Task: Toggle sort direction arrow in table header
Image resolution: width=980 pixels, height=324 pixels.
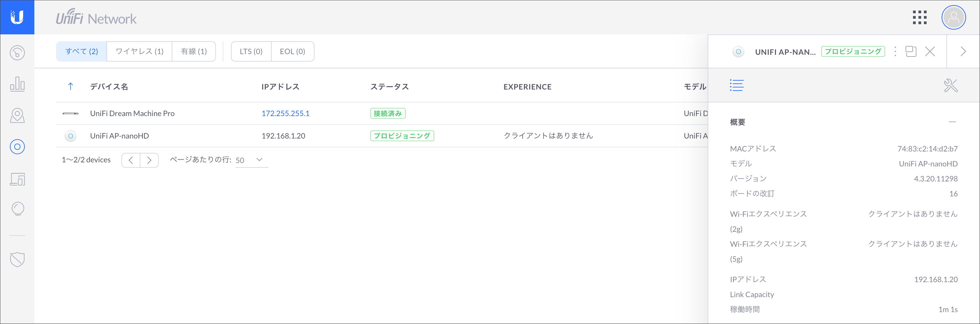Action: tap(70, 86)
